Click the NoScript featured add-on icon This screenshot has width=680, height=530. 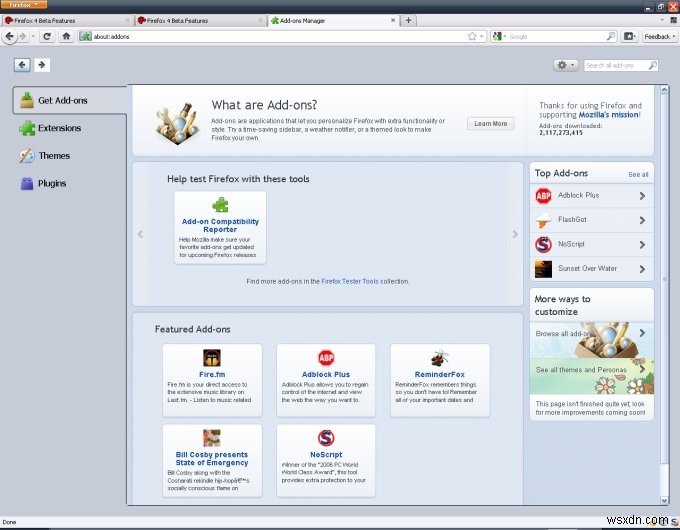(326, 438)
